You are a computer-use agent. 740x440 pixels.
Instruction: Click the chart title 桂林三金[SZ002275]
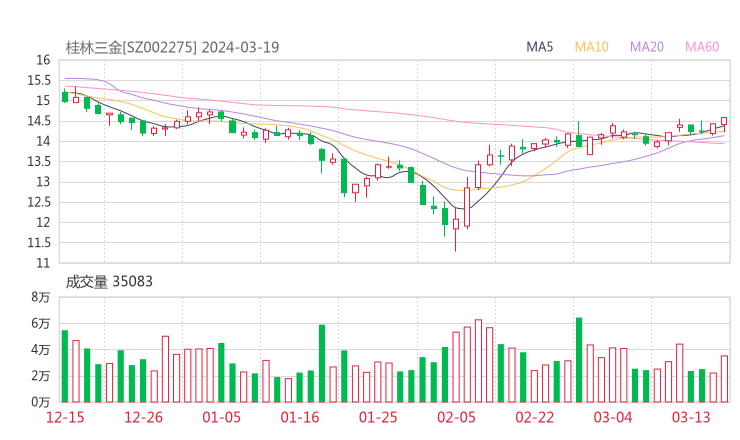point(130,47)
